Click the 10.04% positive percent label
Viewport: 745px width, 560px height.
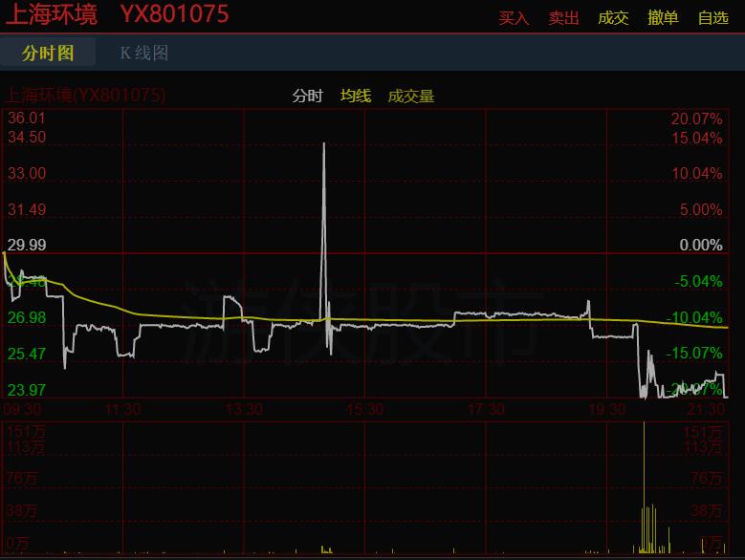tap(696, 174)
